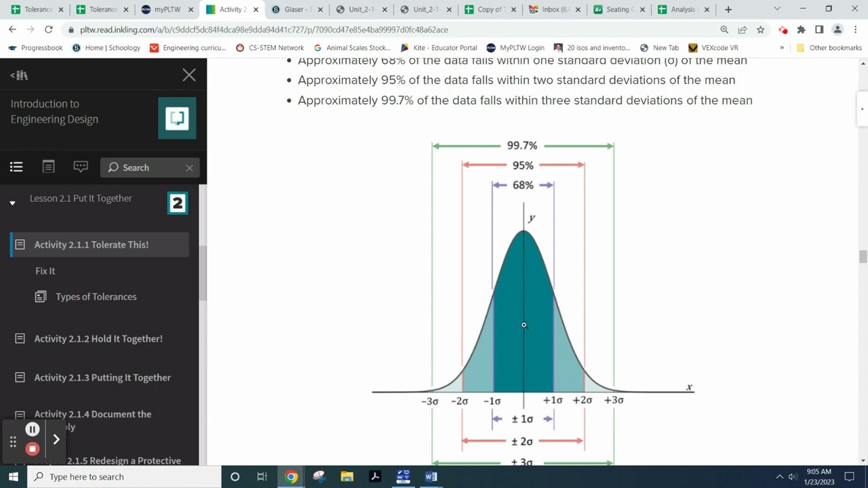Open Types of Tolerances section
The width and height of the screenshot is (868, 488).
tap(96, 296)
